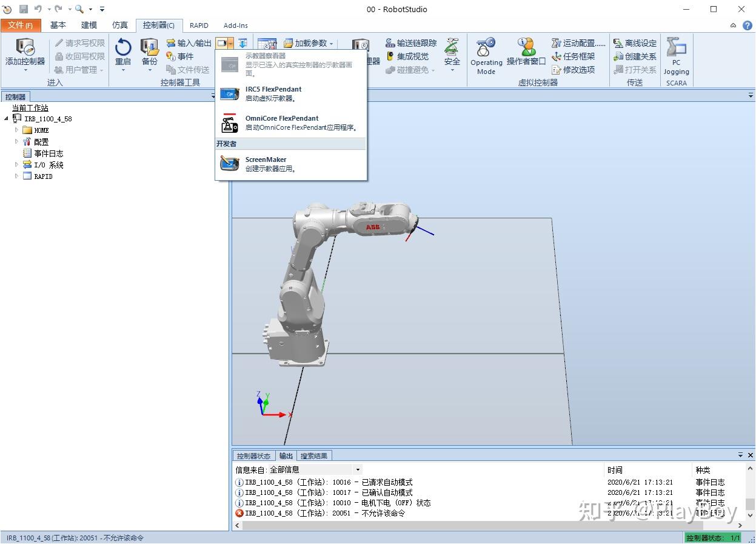The height and width of the screenshot is (544, 756).
Task: Open the 备份 (Backup) tool
Action: tap(149, 49)
